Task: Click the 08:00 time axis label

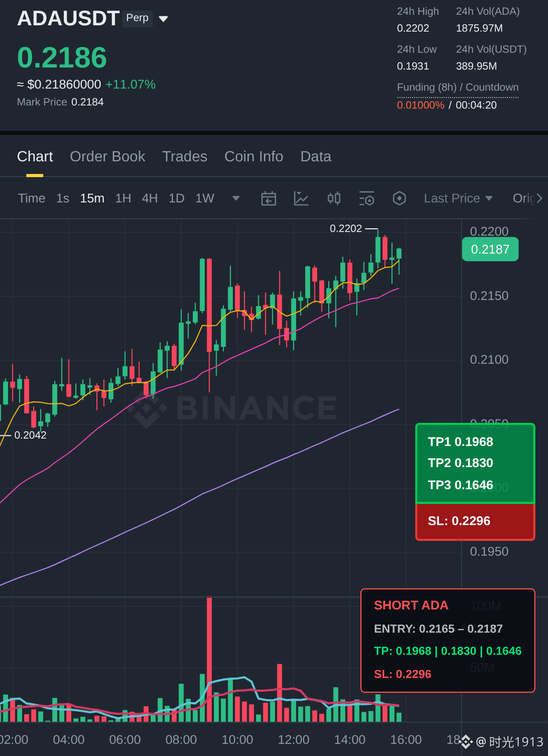Action: [181, 740]
